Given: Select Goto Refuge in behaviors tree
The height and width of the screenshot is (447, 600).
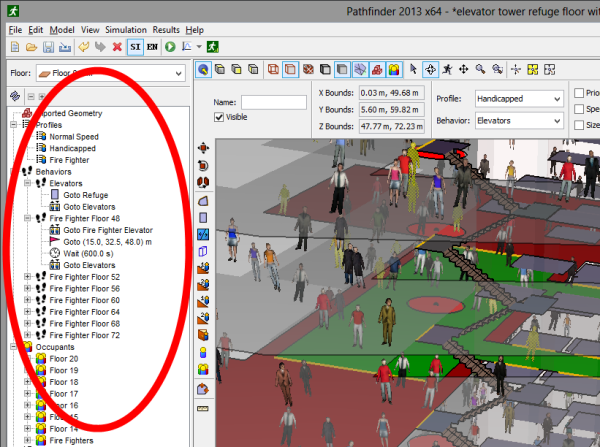Looking at the screenshot, I should [x=85, y=195].
